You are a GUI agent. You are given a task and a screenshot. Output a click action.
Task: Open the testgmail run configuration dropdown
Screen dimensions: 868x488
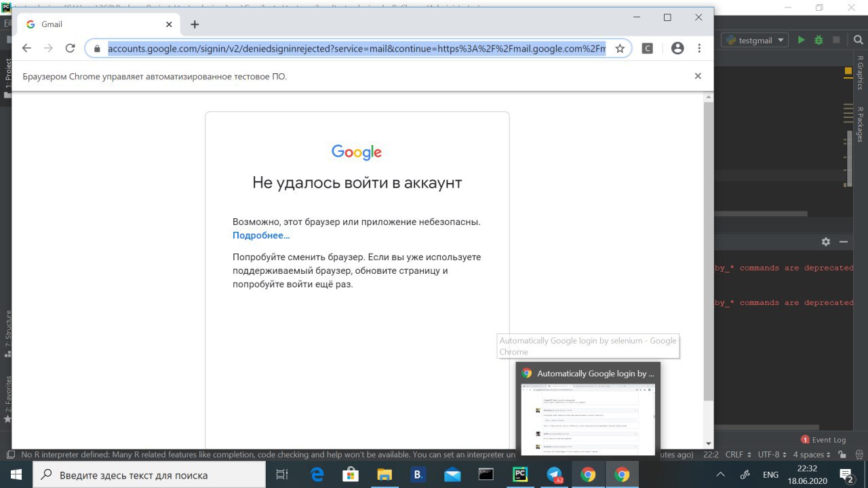coord(755,40)
